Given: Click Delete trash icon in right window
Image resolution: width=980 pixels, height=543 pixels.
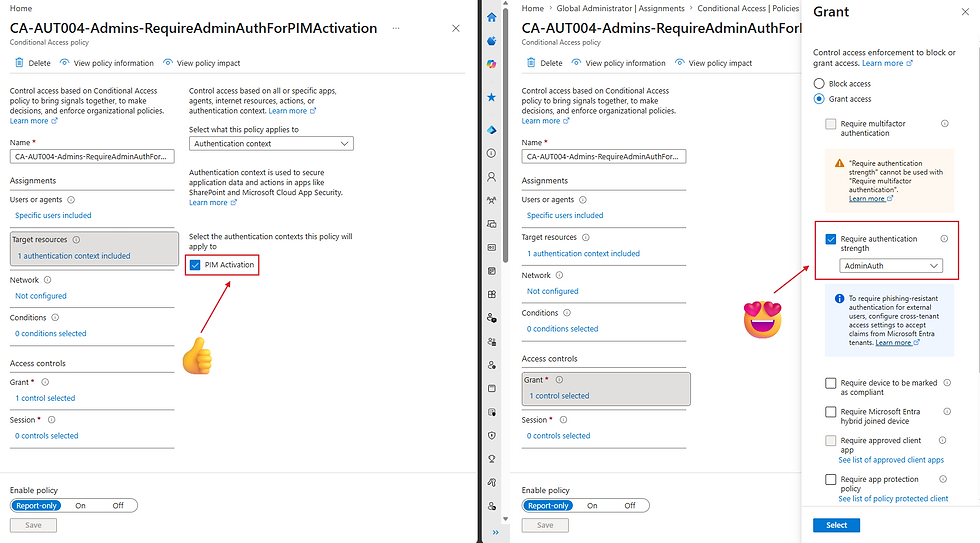Looking at the screenshot, I should point(531,62).
